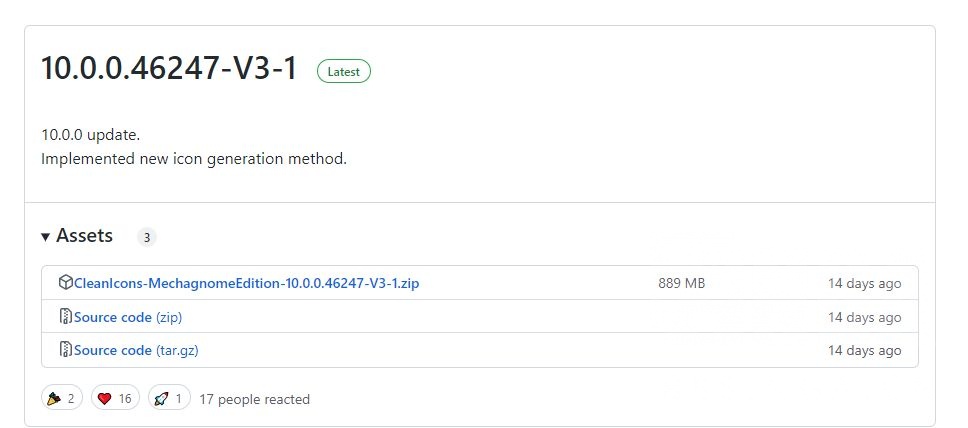Toggle the party popper reaction

[x=62, y=399]
